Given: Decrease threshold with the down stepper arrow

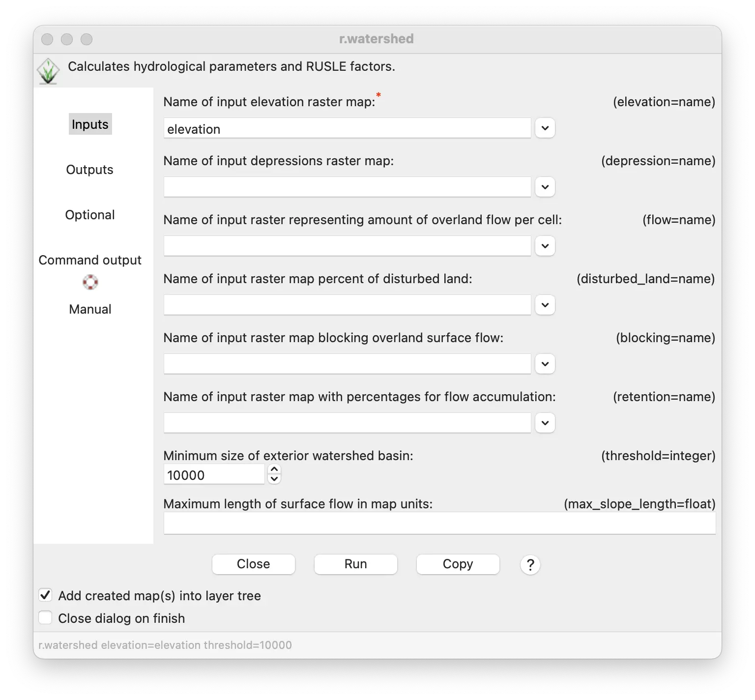Looking at the screenshot, I should (274, 479).
